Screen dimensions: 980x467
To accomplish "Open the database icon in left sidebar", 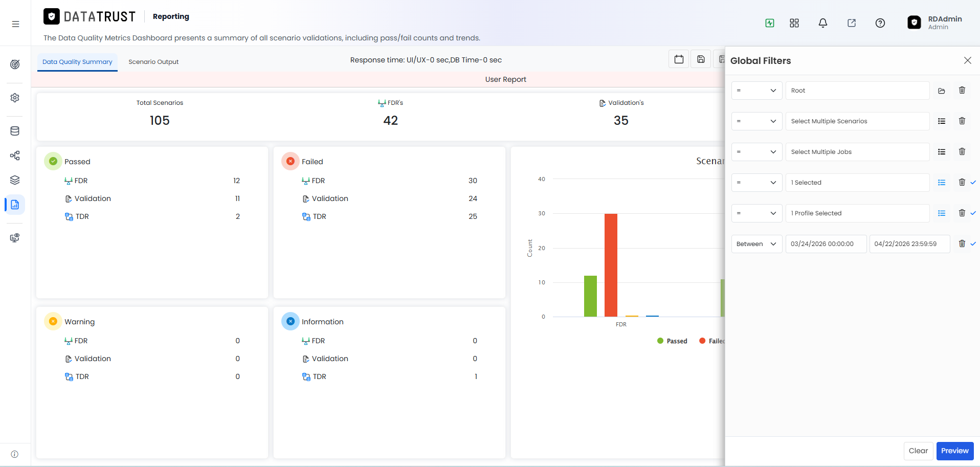I will [x=15, y=131].
